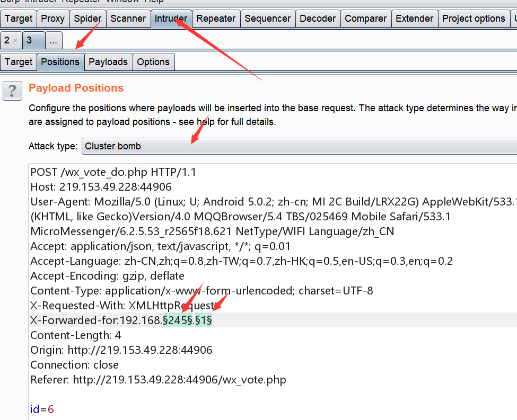Click the id=6 body parameter
The image size is (517, 420).
pos(42,409)
